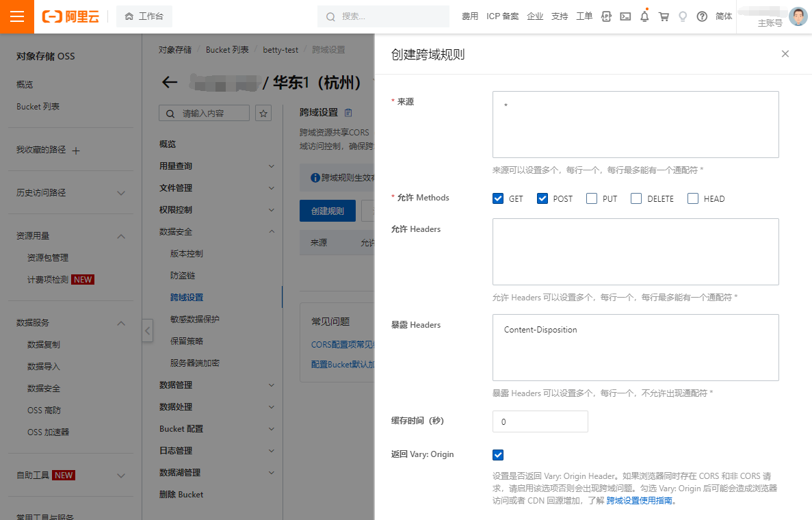
Task: Click the 缓存时间 seconds input field
Action: coord(540,421)
